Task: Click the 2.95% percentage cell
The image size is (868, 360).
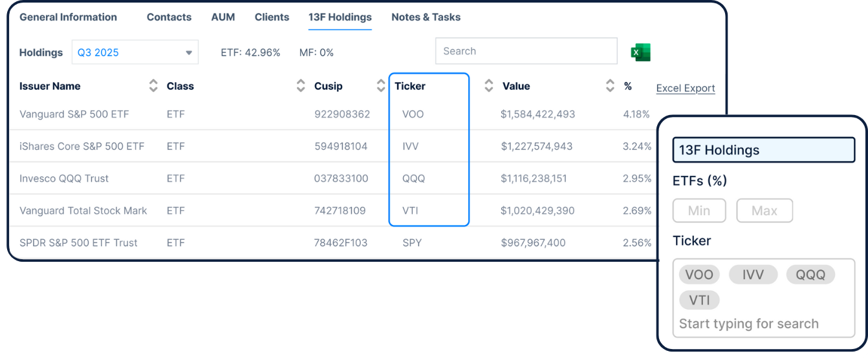Action: click(x=637, y=178)
